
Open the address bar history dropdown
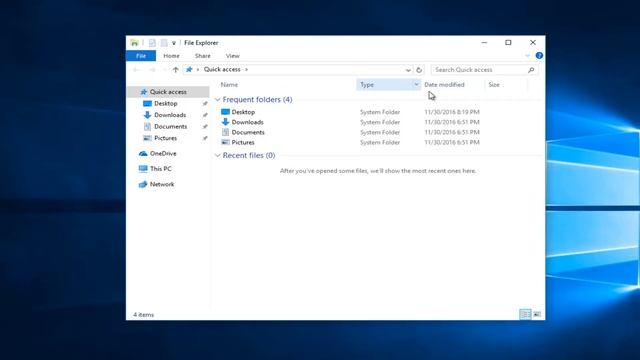(x=408, y=70)
